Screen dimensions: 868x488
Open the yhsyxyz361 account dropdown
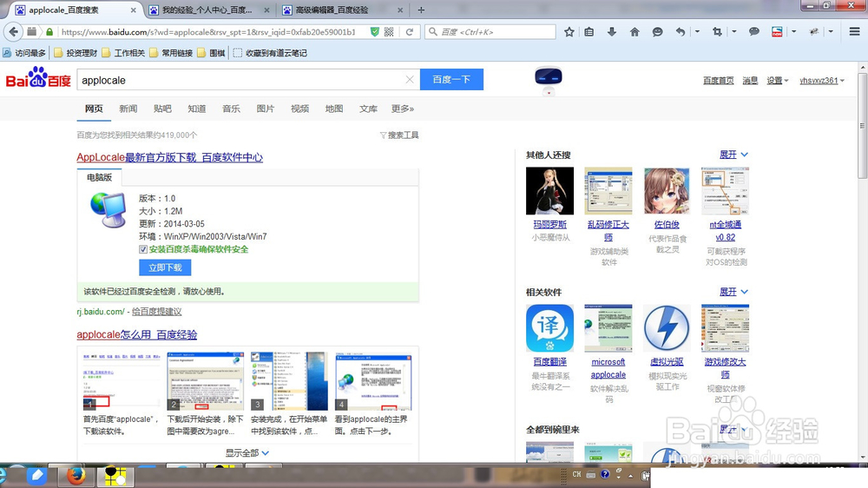[x=822, y=80]
